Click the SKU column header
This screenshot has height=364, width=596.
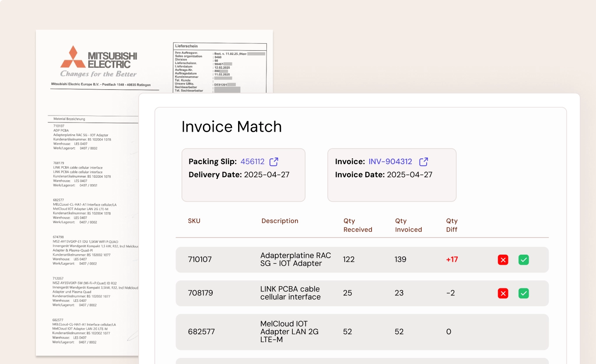[194, 221]
